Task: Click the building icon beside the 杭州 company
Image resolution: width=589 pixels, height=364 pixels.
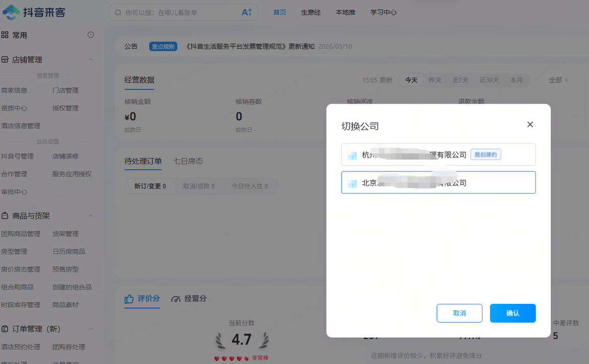Action: click(x=352, y=154)
